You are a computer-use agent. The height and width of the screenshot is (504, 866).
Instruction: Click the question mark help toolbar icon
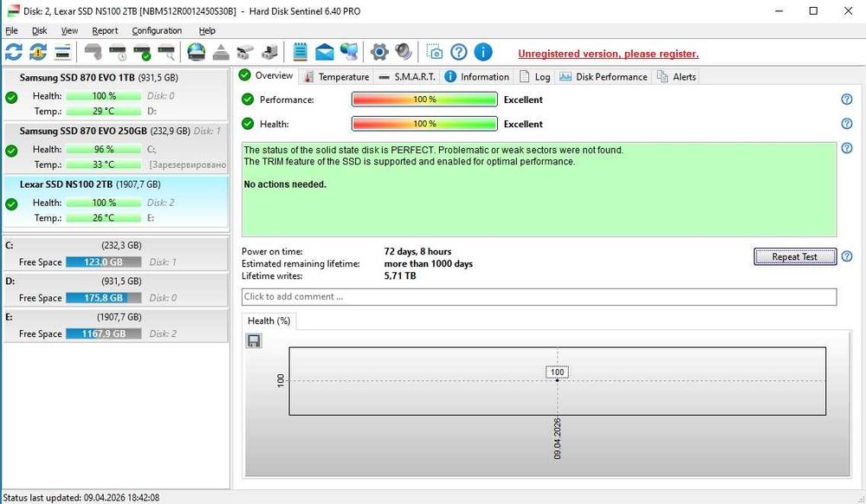pyautogui.click(x=459, y=53)
